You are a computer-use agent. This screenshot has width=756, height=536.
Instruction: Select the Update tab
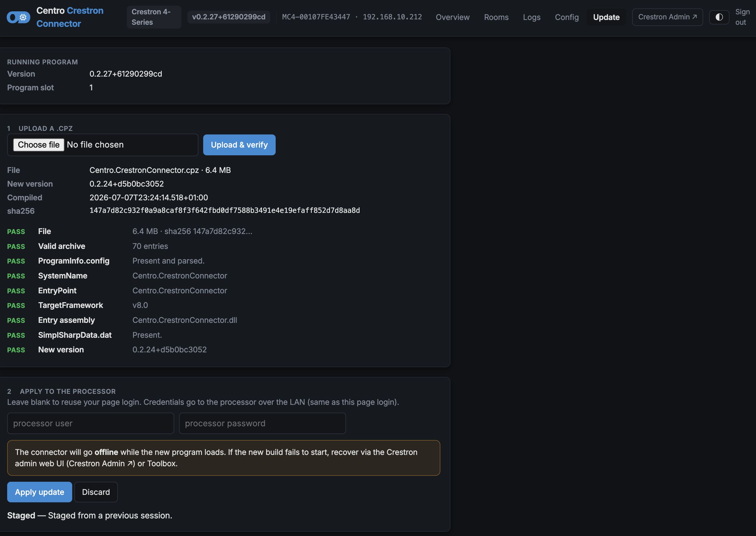(606, 17)
